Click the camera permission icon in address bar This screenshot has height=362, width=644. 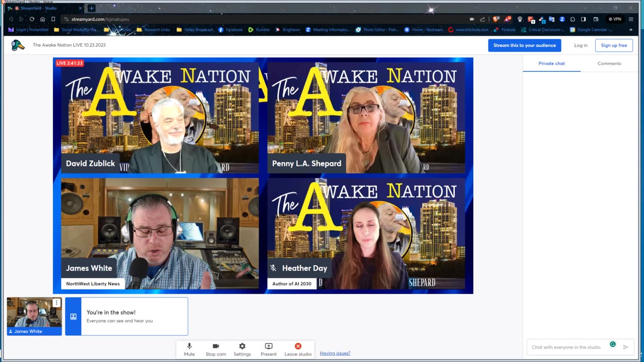point(472,19)
